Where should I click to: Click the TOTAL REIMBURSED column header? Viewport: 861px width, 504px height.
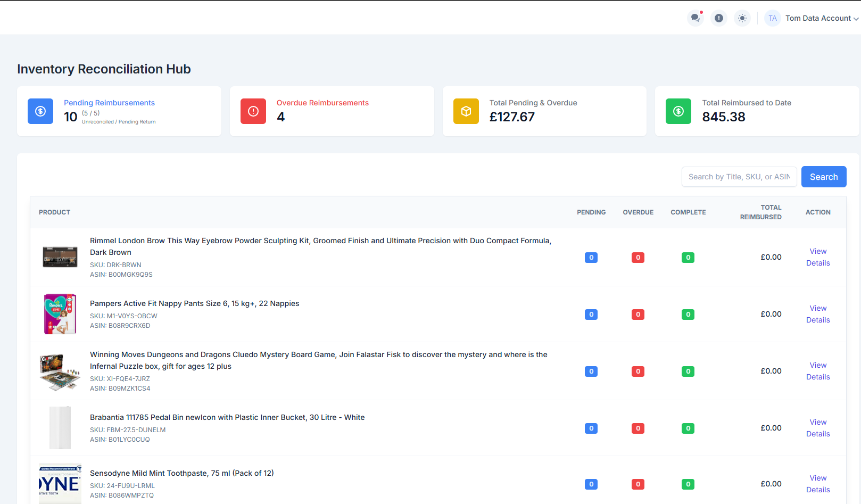761,212
